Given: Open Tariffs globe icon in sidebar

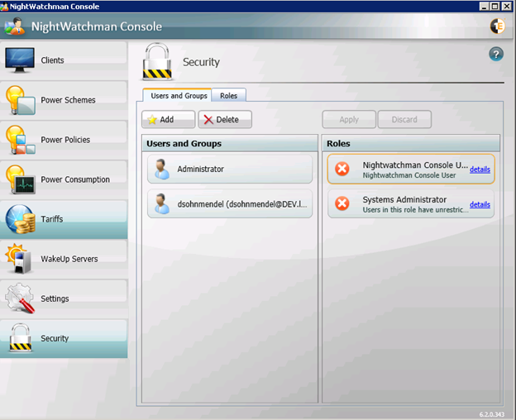Looking at the screenshot, I should pos(20,219).
